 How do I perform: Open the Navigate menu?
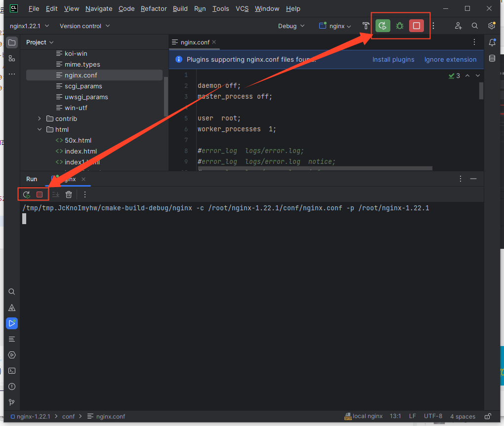coord(99,9)
